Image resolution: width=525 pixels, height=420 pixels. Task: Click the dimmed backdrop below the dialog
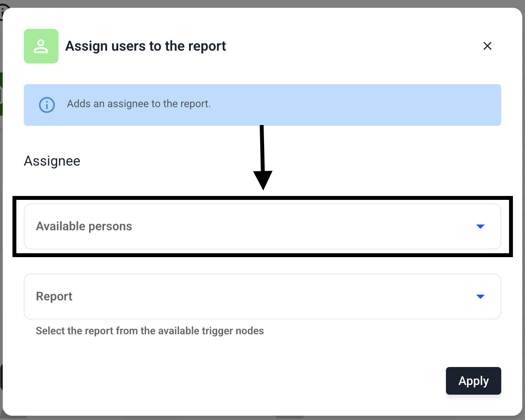click(262, 418)
